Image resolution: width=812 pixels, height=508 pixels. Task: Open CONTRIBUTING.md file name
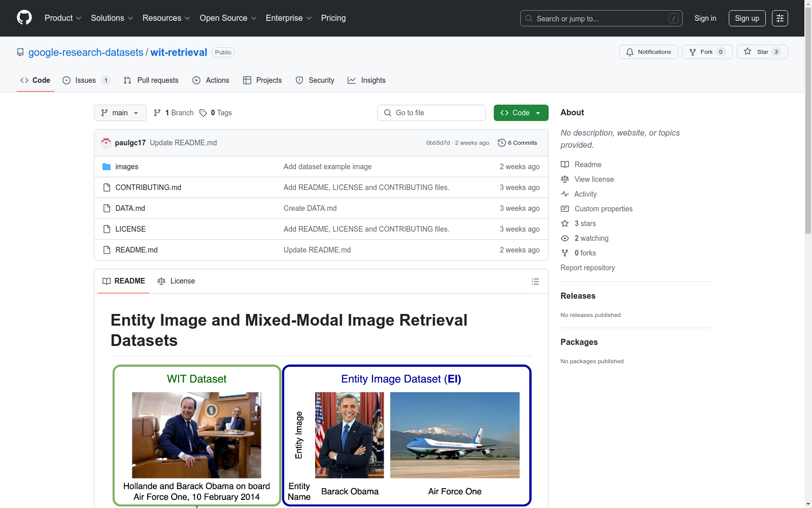148,187
